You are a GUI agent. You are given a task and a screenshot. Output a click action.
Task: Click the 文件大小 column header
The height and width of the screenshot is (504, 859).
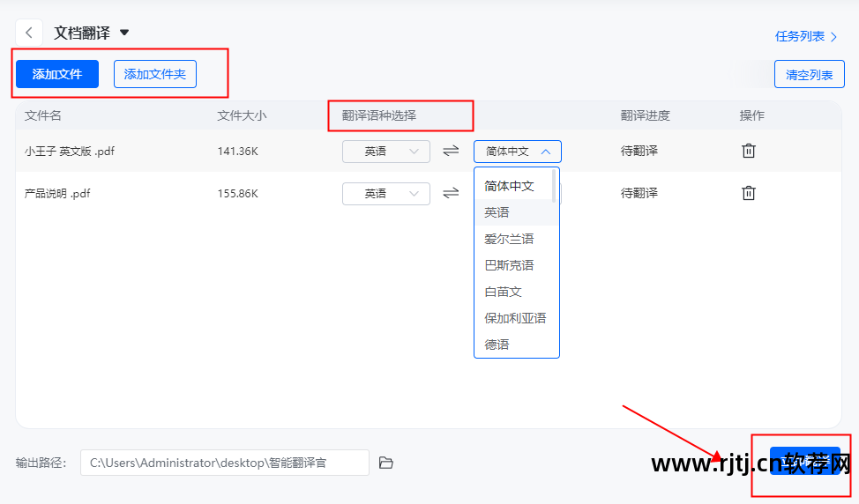(x=242, y=115)
